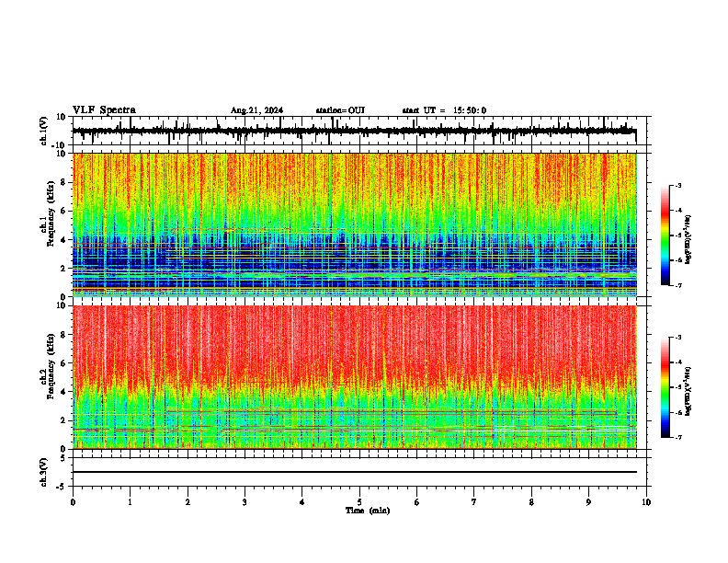This screenshot has width=728, height=563.
Task: Click the "Time (min)" axis label
Action: tap(368, 511)
